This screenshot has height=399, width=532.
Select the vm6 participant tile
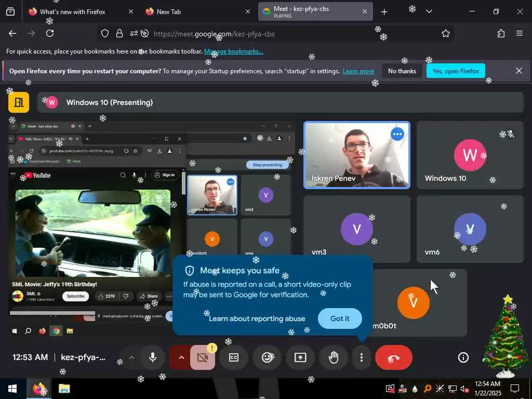point(470,229)
